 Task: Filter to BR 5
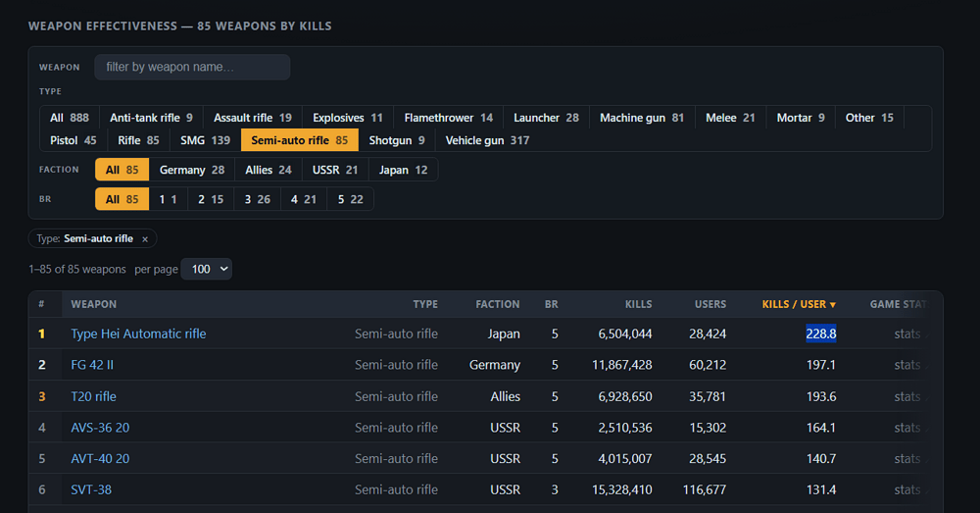pyautogui.click(x=350, y=199)
